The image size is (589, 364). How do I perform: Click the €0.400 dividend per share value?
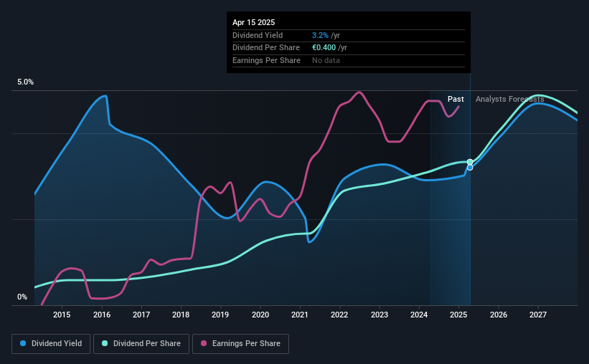(324, 48)
